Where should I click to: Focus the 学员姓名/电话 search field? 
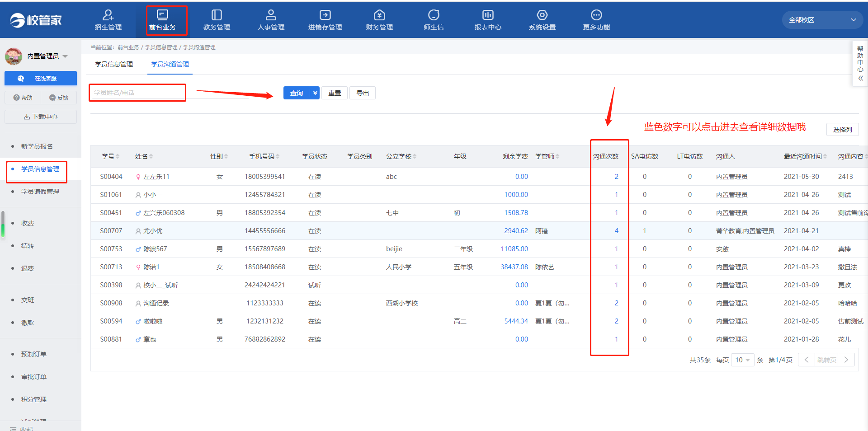coord(137,93)
